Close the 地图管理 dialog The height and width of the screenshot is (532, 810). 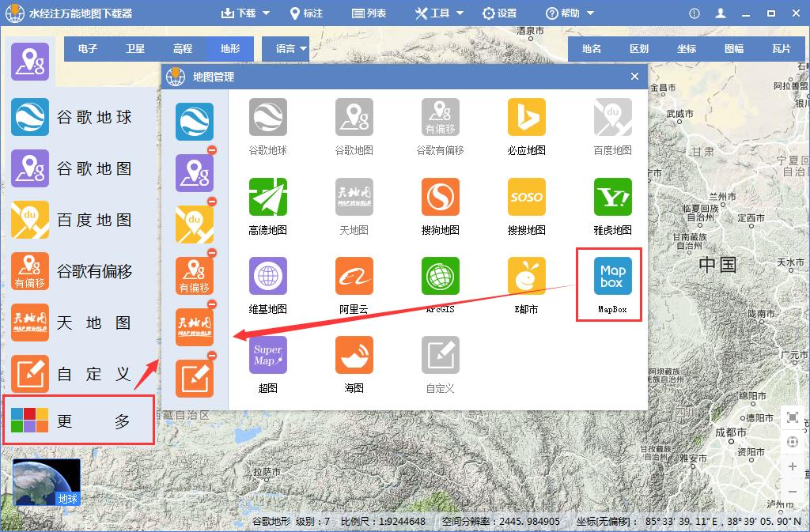point(635,77)
